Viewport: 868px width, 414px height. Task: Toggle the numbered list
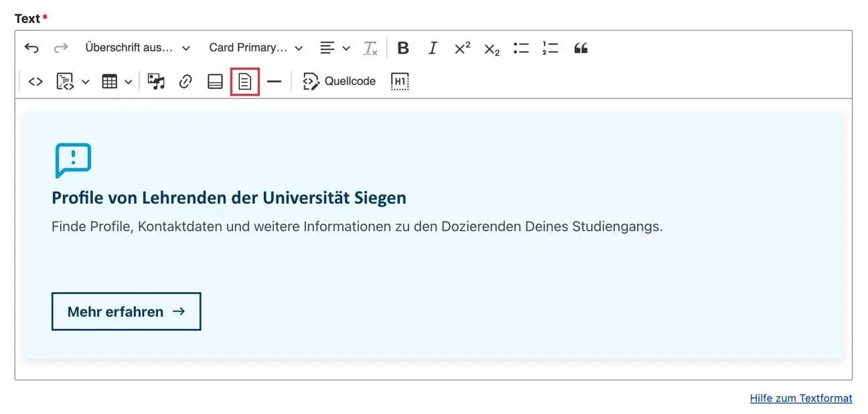(549, 48)
